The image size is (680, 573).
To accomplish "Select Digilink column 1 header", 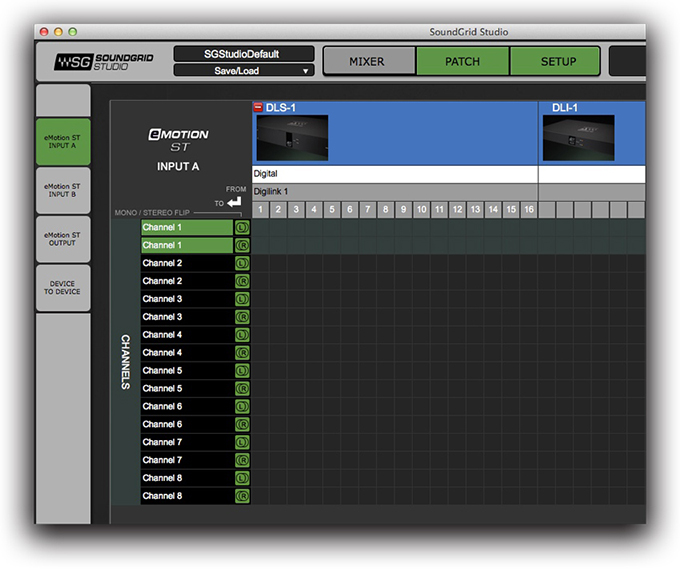I will [260, 210].
